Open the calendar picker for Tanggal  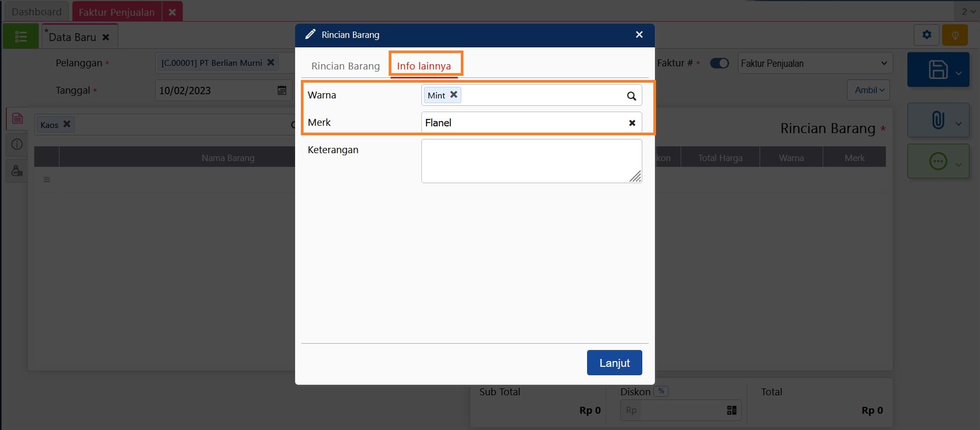coord(282,91)
